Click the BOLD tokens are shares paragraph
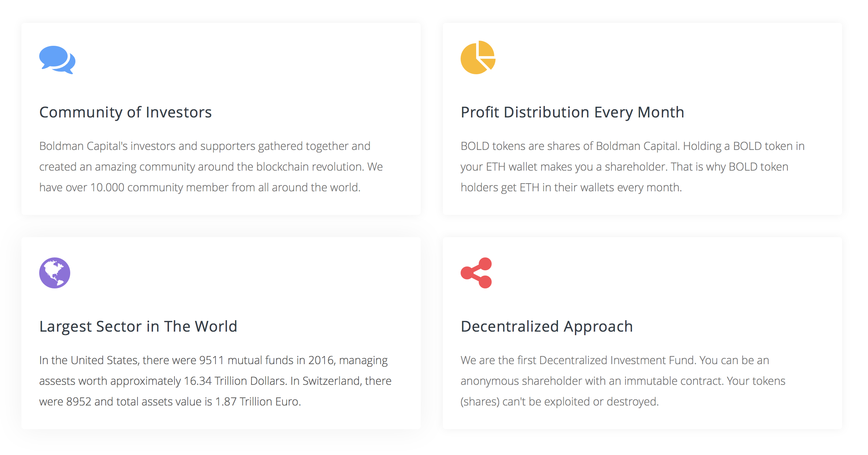 pos(633,167)
